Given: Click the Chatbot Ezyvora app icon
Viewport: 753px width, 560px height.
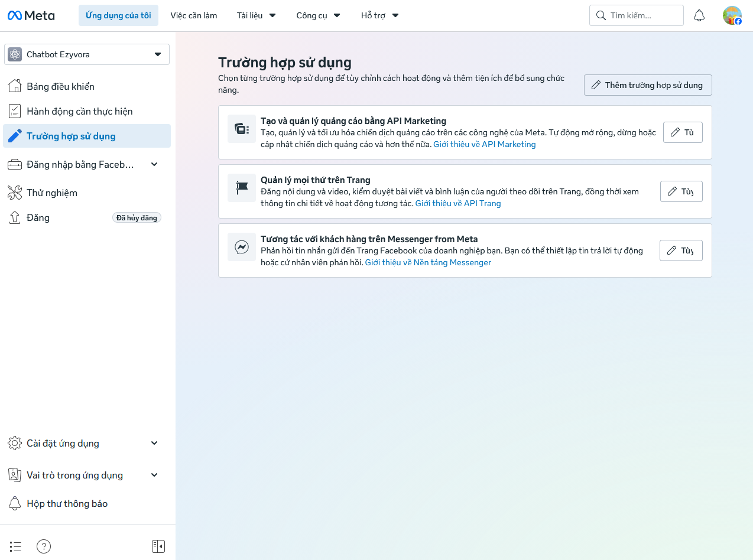Looking at the screenshot, I should [x=15, y=54].
